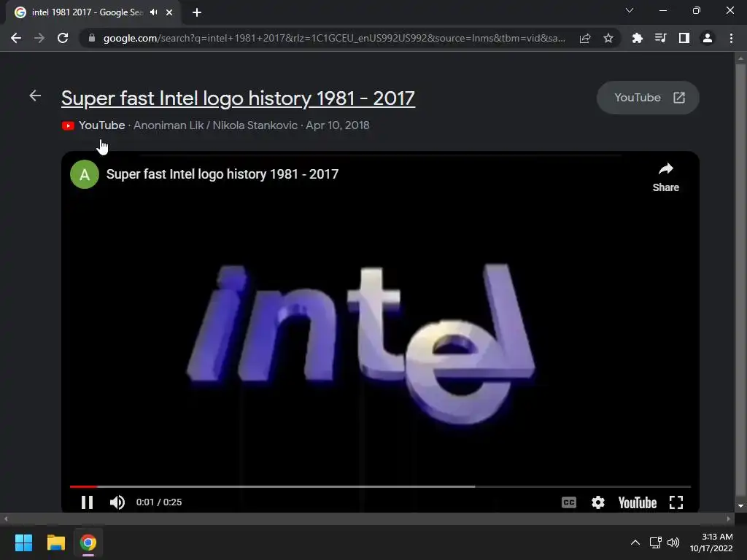
Task: Open the Super fast Intel logo history heading link
Action: tap(239, 98)
